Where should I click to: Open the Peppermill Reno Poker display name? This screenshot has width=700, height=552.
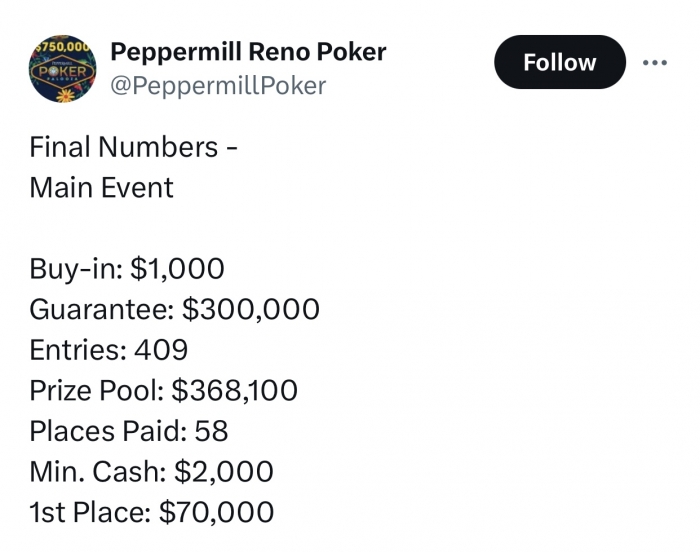248,52
